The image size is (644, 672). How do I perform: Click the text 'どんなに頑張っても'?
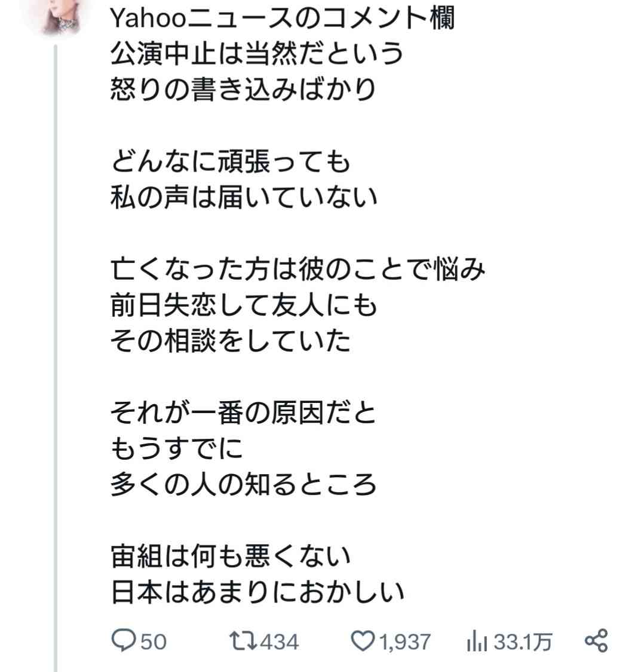[231, 161]
